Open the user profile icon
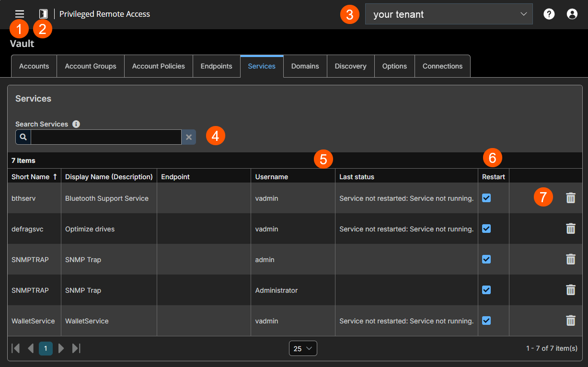 [572, 14]
